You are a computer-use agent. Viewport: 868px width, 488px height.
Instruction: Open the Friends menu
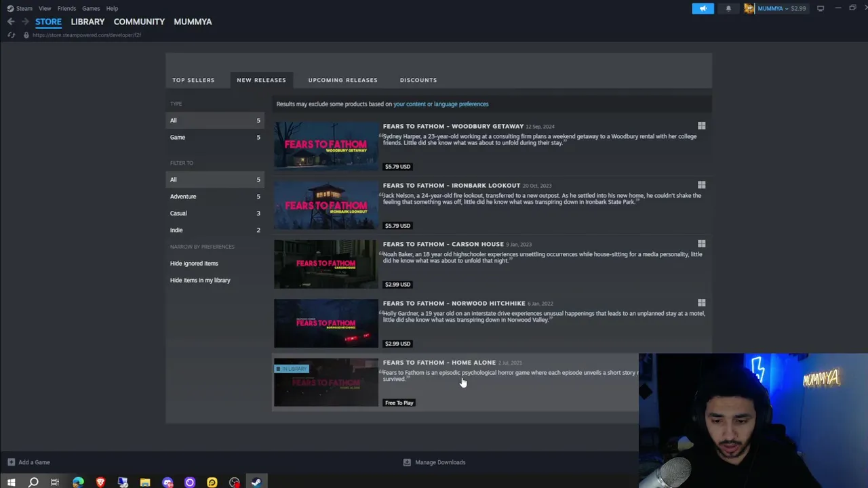click(66, 8)
